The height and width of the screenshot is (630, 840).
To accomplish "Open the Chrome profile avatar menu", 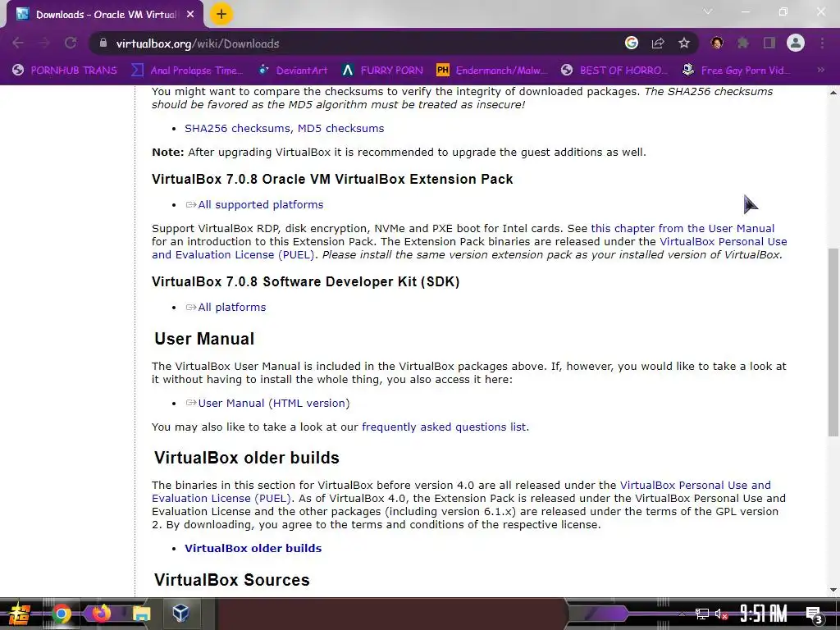I will pyautogui.click(x=796, y=43).
